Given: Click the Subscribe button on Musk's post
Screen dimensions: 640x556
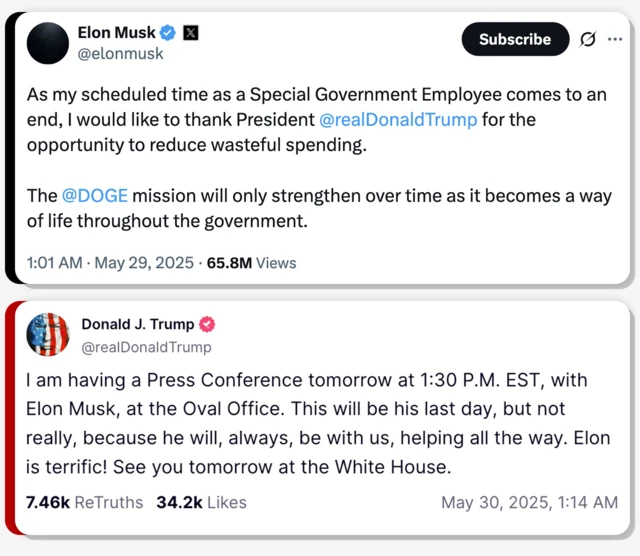Looking at the screenshot, I should (514, 39).
